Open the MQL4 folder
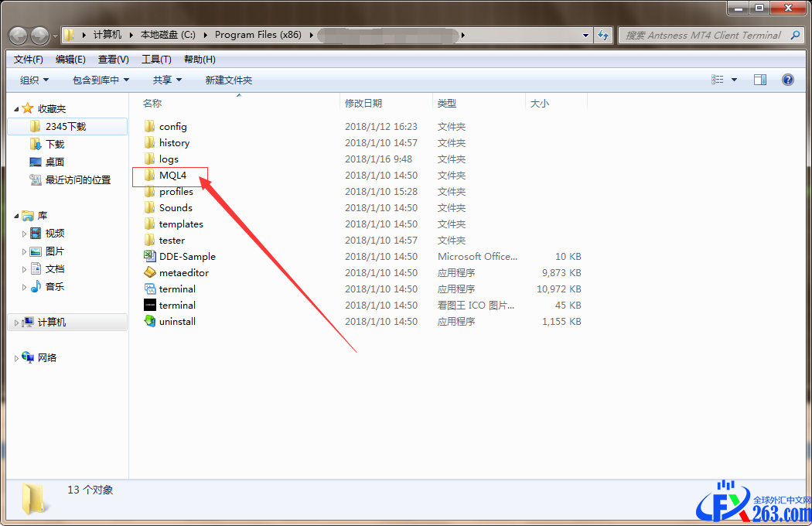 coord(172,176)
